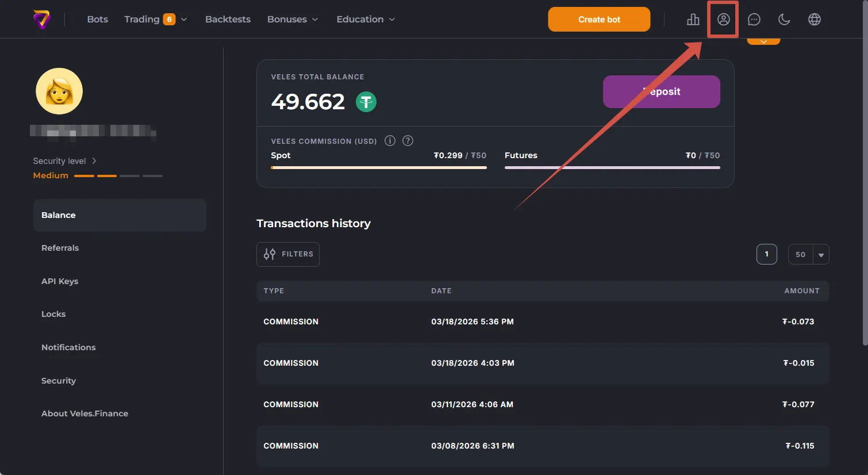Screen dimensions: 868x475
Task: Expand the orange chevron tab under header
Action: pos(763,41)
